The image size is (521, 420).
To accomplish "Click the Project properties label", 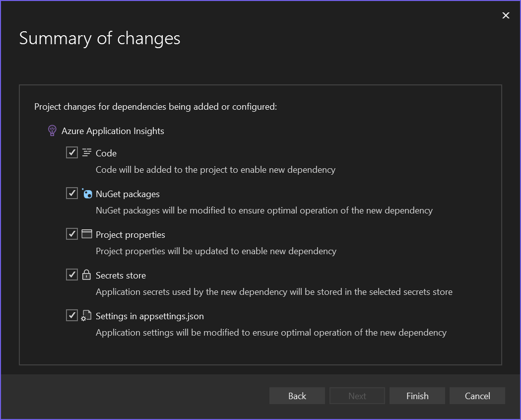I will [130, 235].
